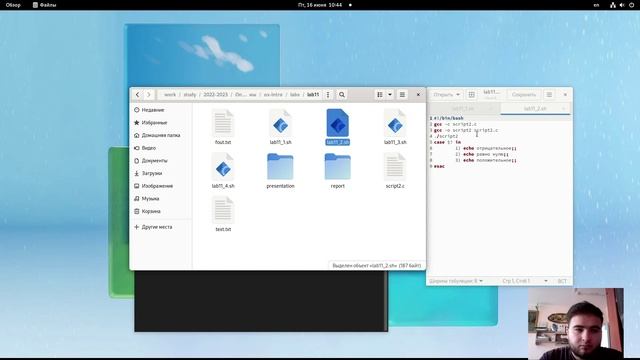640x360 pixels.
Task: Click the work path segment
Action: coord(170,95)
